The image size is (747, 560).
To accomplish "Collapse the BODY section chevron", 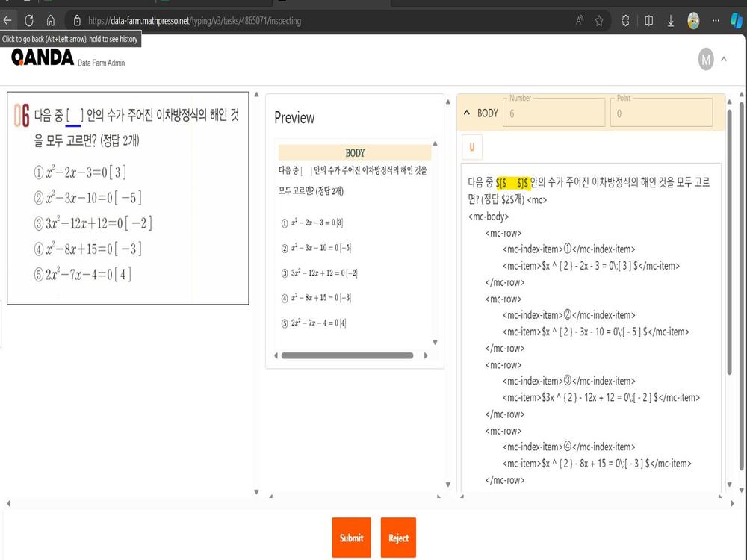I will point(466,113).
